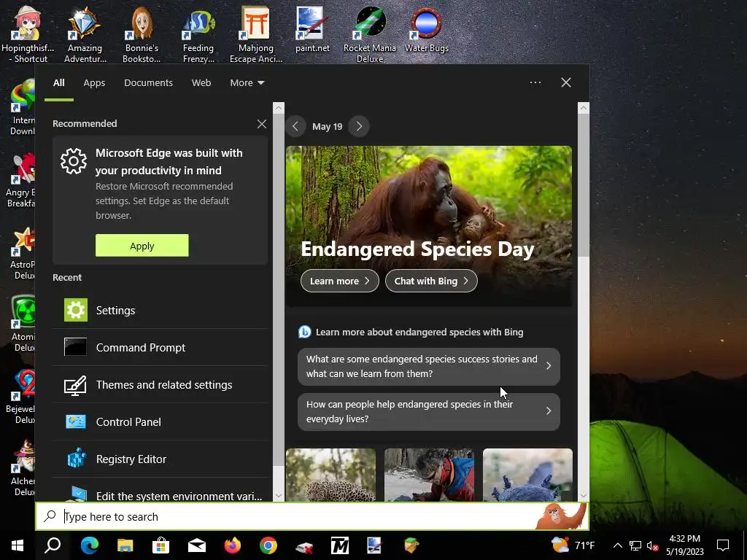The height and width of the screenshot is (560, 747).
Task: Open the thumbnail of the man in the red and blue jacket
Action: coord(429,475)
